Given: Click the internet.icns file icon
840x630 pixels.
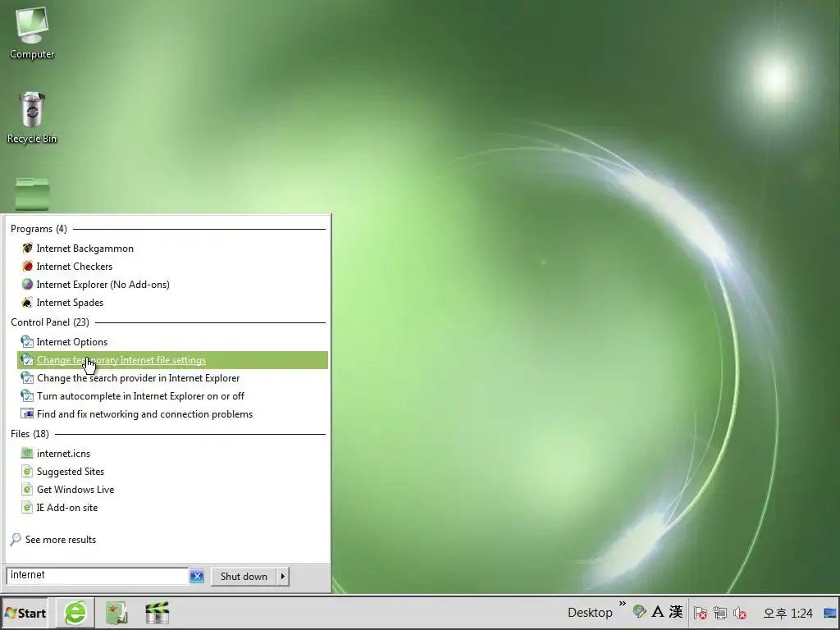Looking at the screenshot, I should [x=27, y=453].
